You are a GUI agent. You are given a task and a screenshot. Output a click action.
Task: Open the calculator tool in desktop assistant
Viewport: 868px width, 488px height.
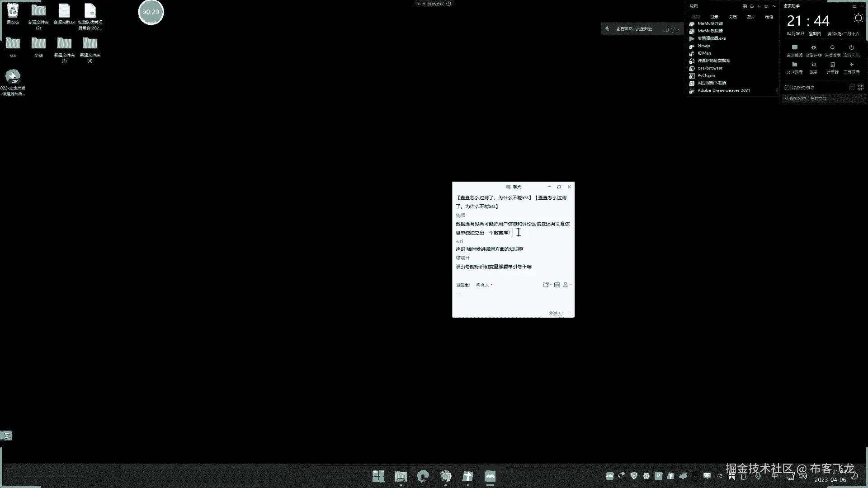click(832, 65)
